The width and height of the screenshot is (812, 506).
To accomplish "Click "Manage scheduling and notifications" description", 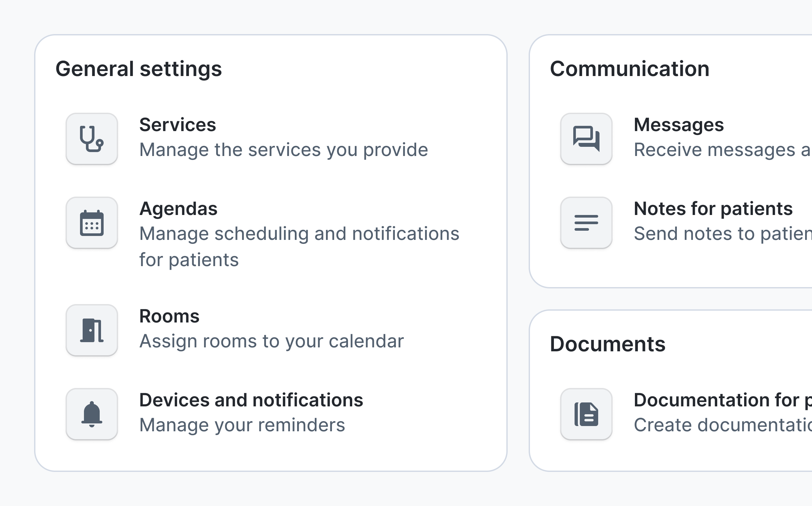I will (299, 234).
